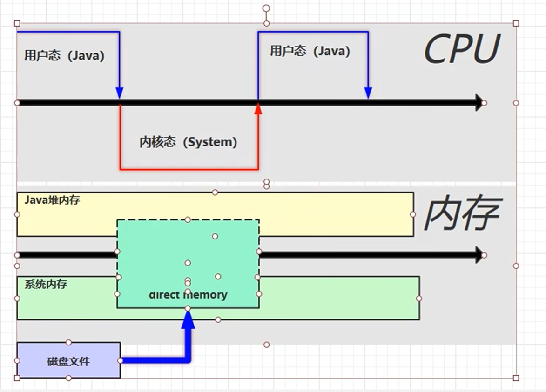
Task: Click the start-point handle of the memory timeline arrow
Action: 17,255
